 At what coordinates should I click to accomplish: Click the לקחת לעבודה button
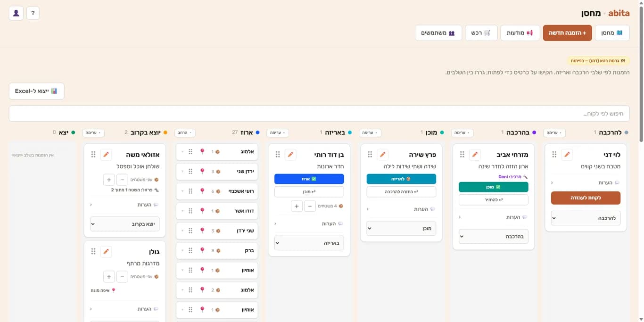[x=586, y=198]
